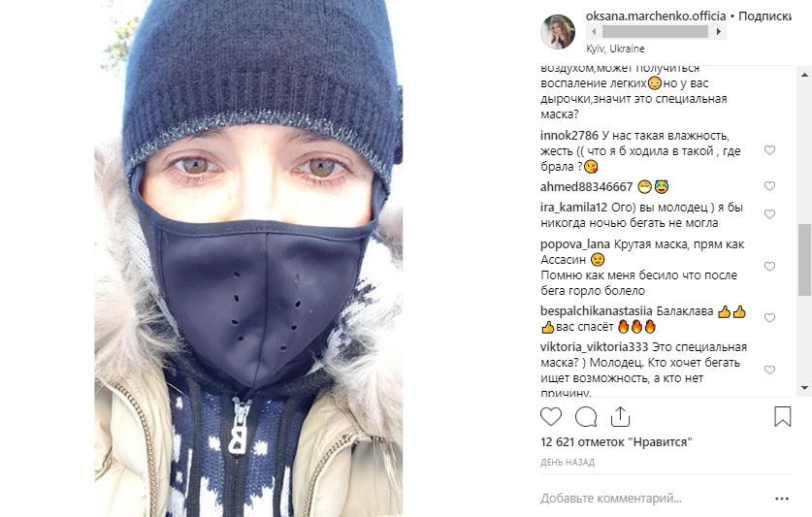Like viktoria_viktoria333's comment heart

(x=769, y=370)
